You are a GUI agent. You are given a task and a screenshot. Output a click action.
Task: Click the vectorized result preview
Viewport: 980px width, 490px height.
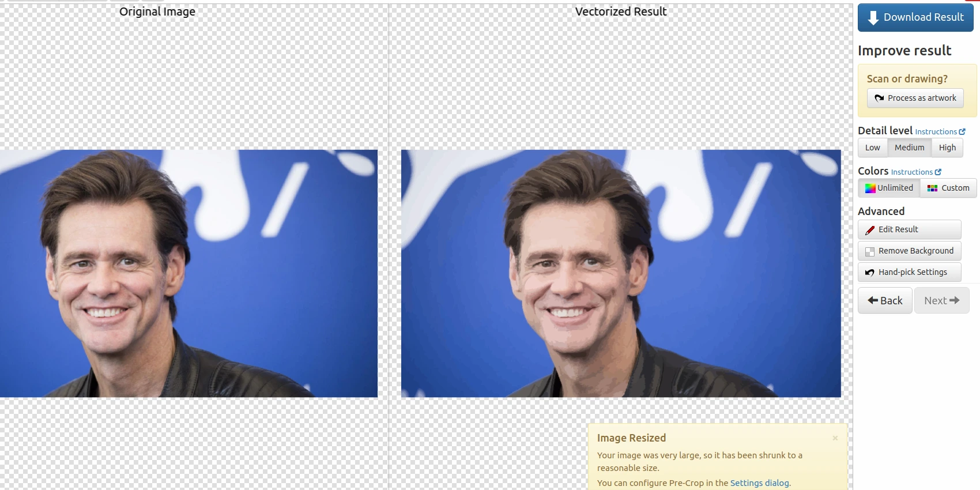621,273
